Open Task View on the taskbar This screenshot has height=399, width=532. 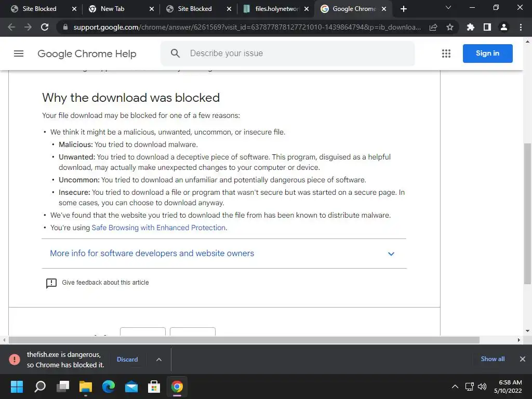(63, 387)
